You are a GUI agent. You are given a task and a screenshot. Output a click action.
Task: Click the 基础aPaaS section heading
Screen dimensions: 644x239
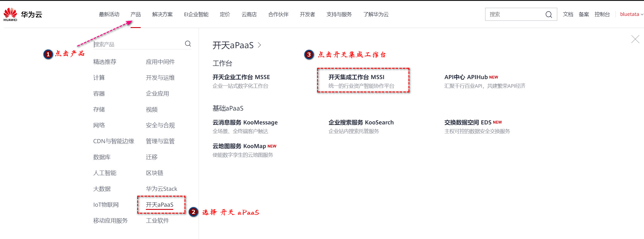point(228,108)
